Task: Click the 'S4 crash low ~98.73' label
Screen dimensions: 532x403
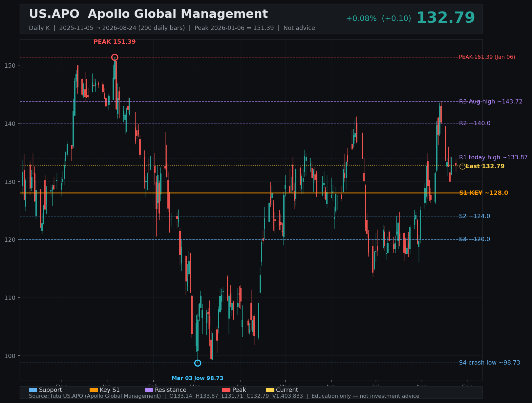Action: (x=489, y=363)
